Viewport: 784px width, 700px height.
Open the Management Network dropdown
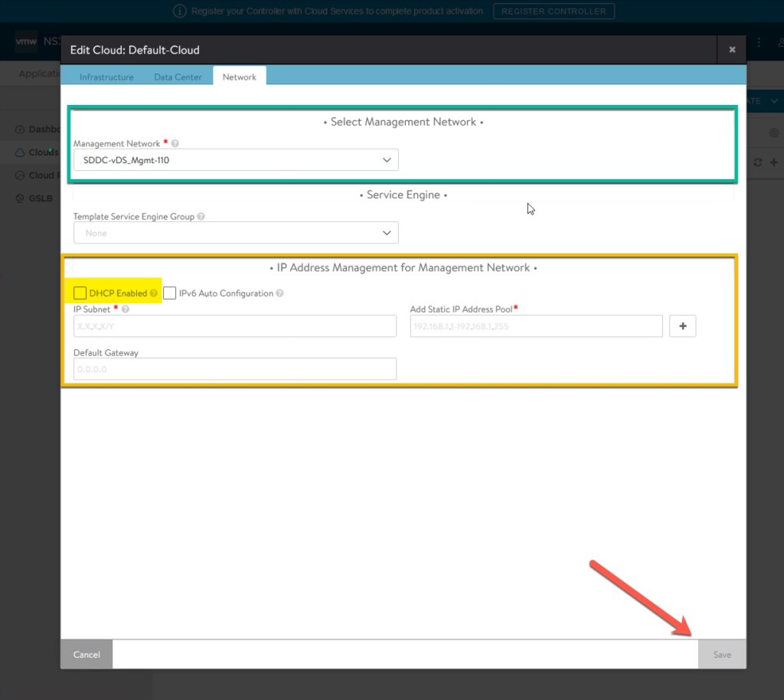[236, 160]
